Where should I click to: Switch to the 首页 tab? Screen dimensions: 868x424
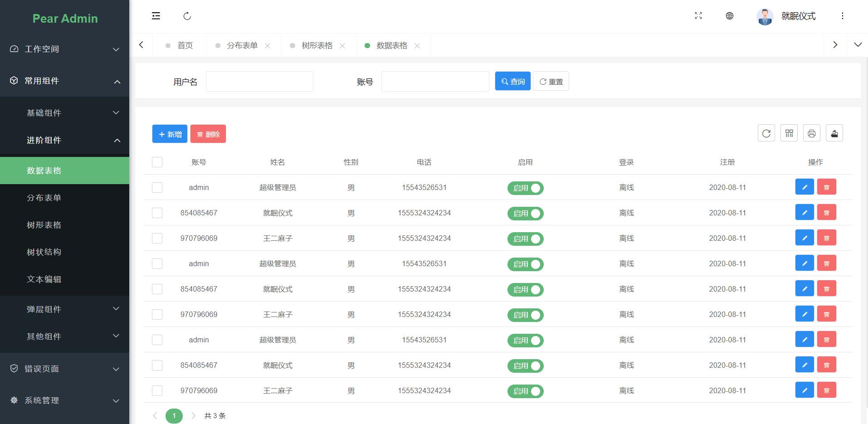tap(180, 45)
